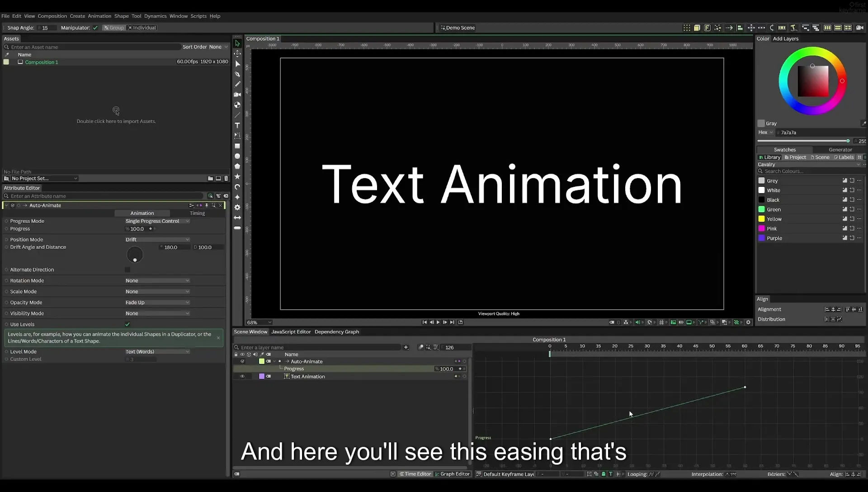The height and width of the screenshot is (492, 868).
Task: Open viewport settings gear icon
Action: pos(748,322)
